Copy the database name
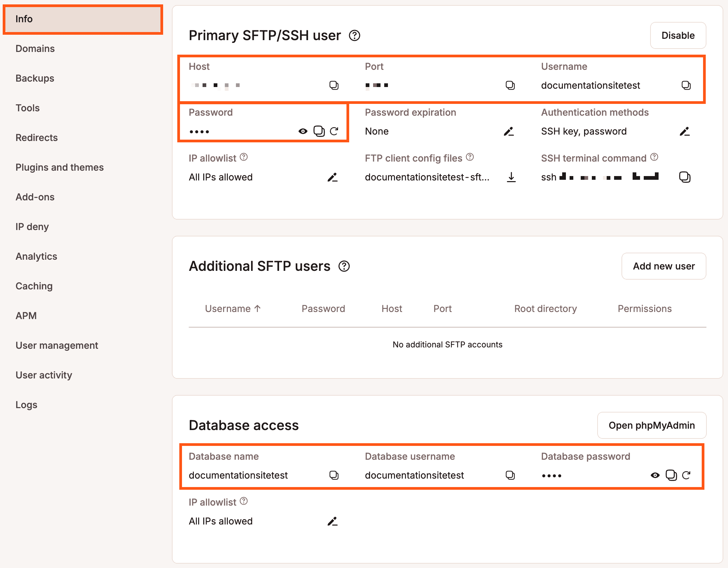 pos(334,475)
